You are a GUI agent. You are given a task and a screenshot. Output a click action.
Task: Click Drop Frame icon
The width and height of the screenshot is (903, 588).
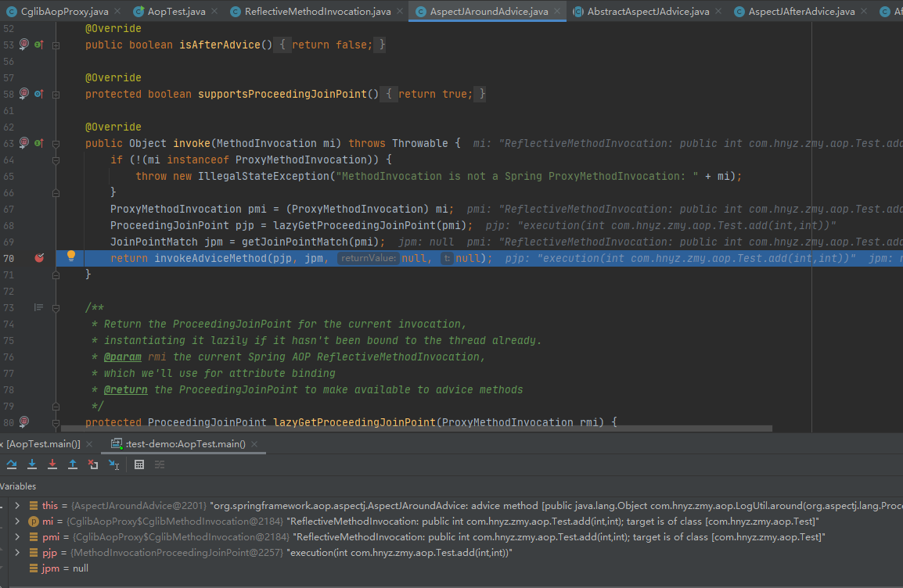92,464
